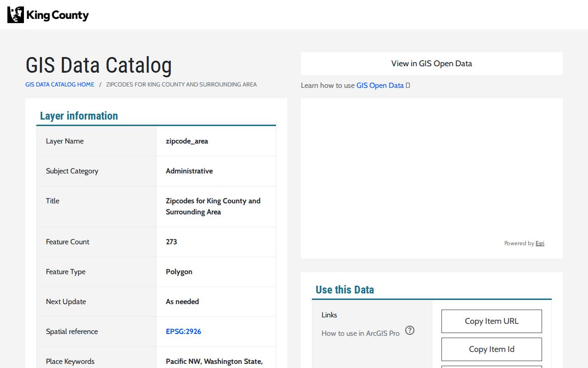The height and width of the screenshot is (368, 588).
Task: Click the As needed update value
Action: 182,302
